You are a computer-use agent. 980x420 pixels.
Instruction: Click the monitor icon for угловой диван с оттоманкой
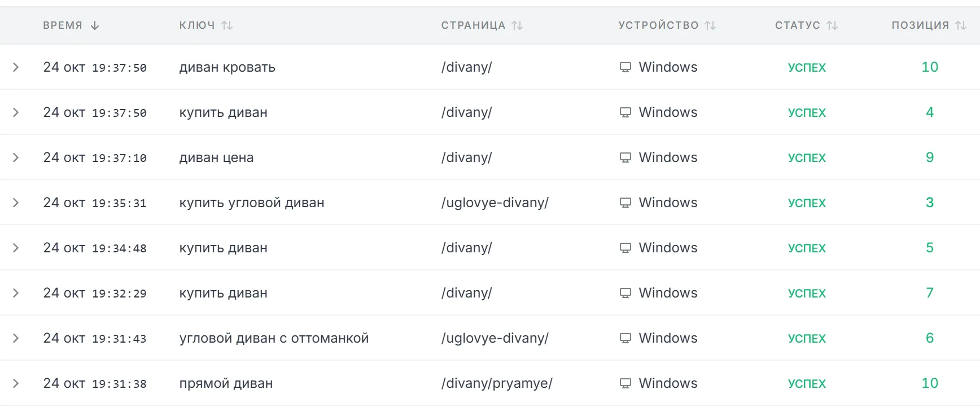pos(625,338)
